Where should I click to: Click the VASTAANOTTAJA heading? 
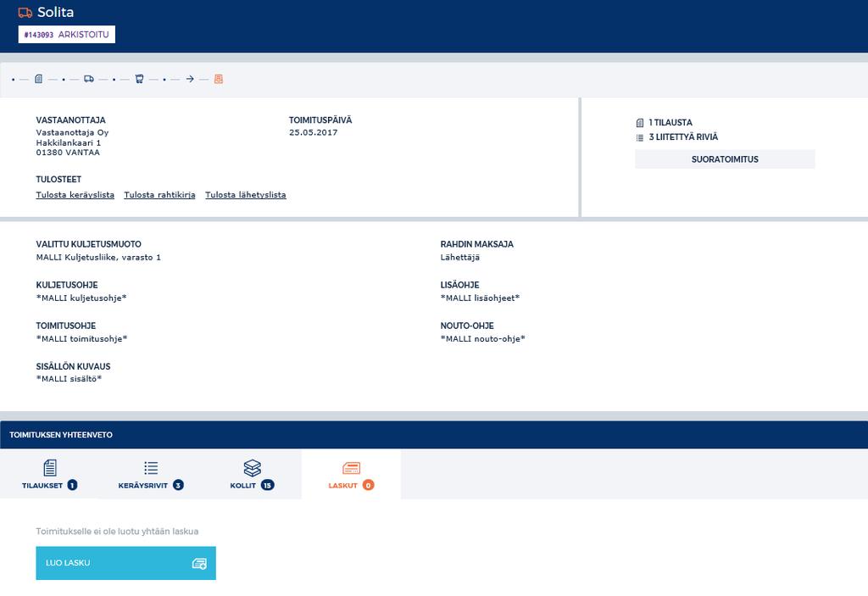point(71,120)
